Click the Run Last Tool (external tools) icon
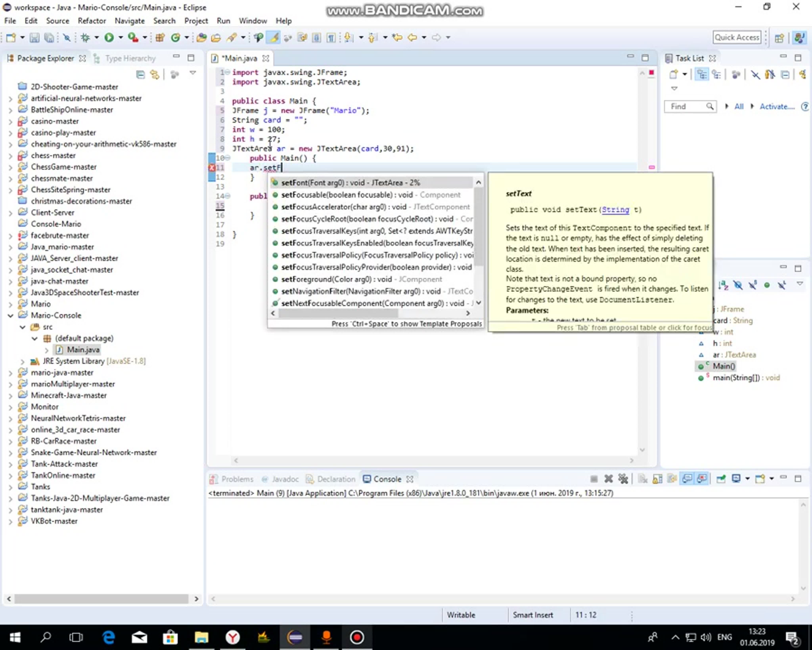The width and height of the screenshot is (812, 650). coord(133,37)
